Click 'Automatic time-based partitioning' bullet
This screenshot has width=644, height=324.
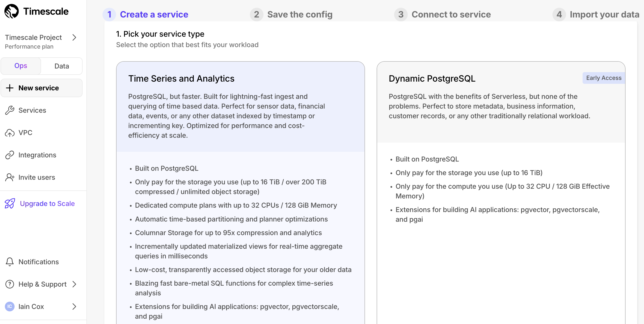[231, 219]
